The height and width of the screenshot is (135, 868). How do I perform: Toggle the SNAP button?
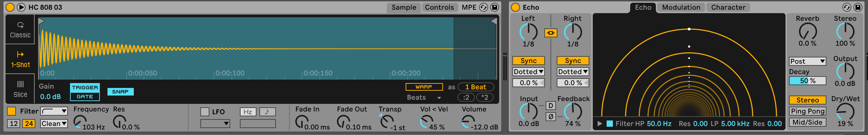click(120, 92)
